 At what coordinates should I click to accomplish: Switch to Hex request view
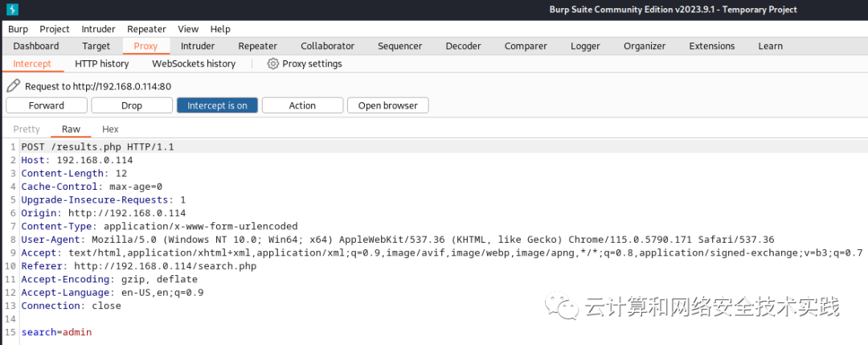click(x=110, y=129)
